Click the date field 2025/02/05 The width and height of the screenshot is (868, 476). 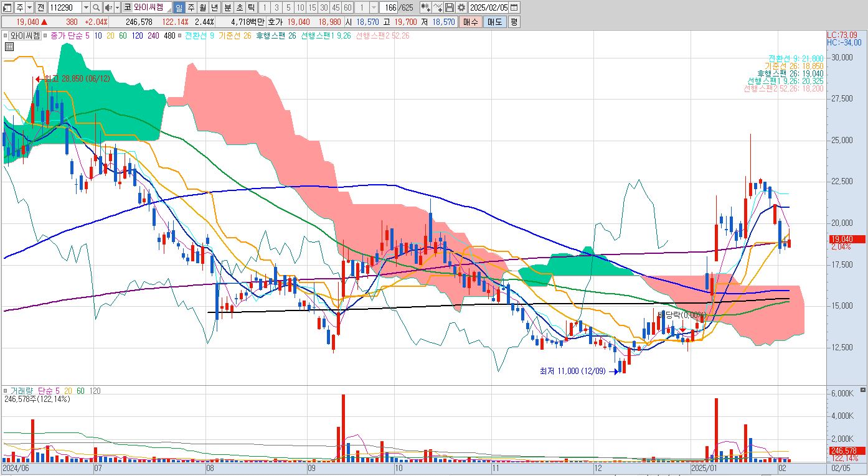(488, 7)
